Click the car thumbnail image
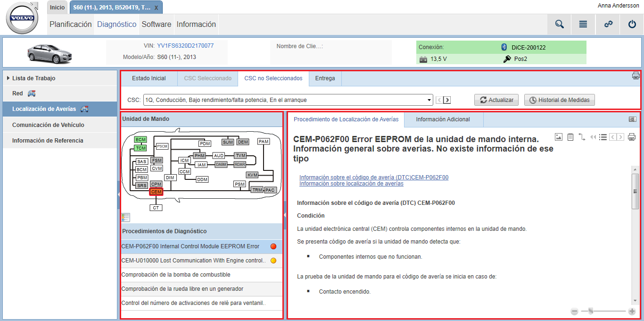This screenshot has height=321, width=644. [x=49, y=53]
